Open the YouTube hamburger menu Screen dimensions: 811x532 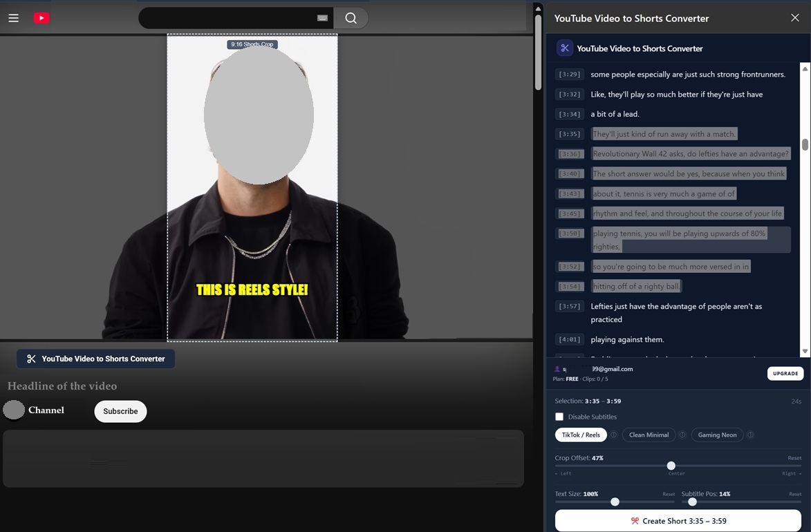[x=13, y=18]
